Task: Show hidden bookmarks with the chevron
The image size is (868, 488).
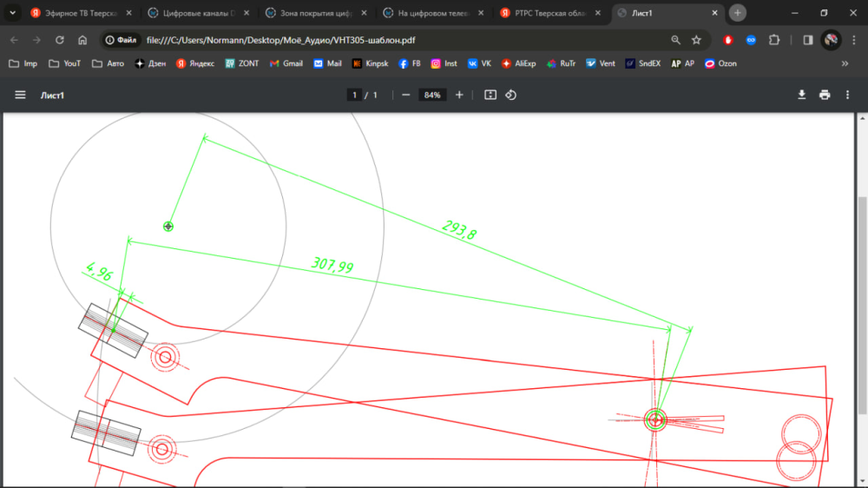Action: pyautogui.click(x=845, y=63)
